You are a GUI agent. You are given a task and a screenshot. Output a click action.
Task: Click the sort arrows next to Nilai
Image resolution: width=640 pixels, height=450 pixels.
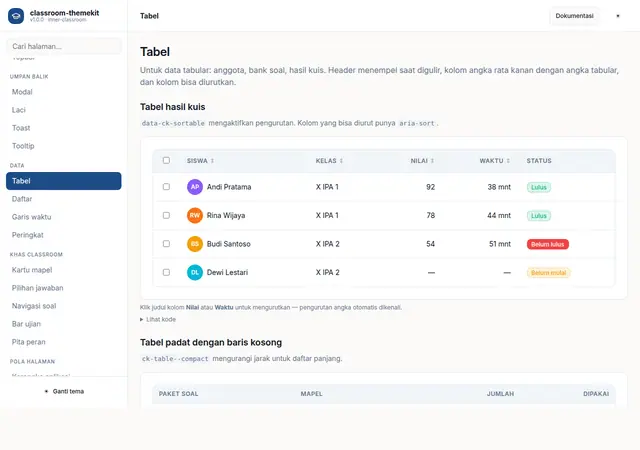tap(432, 161)
